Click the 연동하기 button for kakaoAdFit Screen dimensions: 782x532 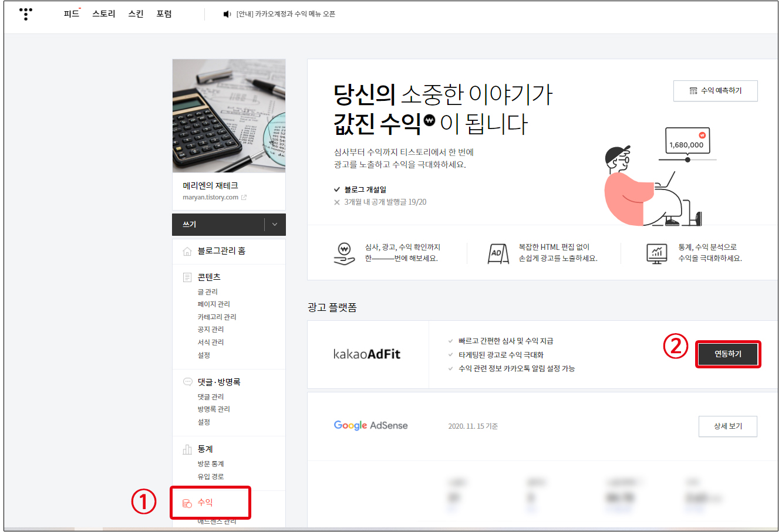728,354
